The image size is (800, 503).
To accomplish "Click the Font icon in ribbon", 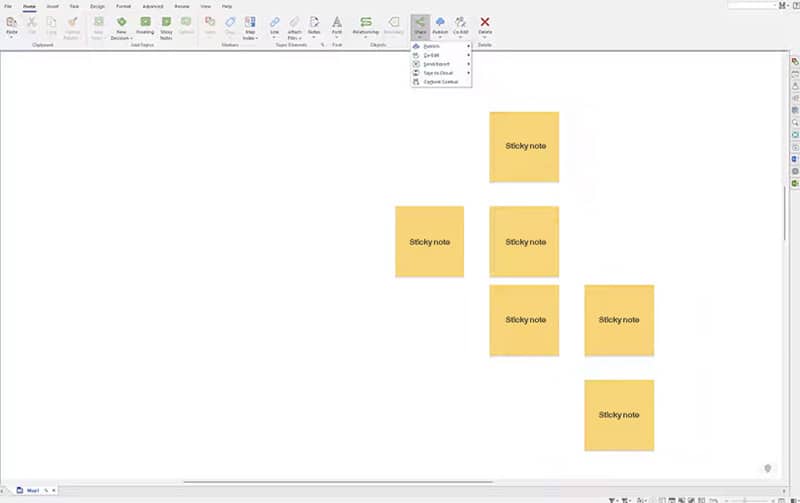I will [336, 21].
